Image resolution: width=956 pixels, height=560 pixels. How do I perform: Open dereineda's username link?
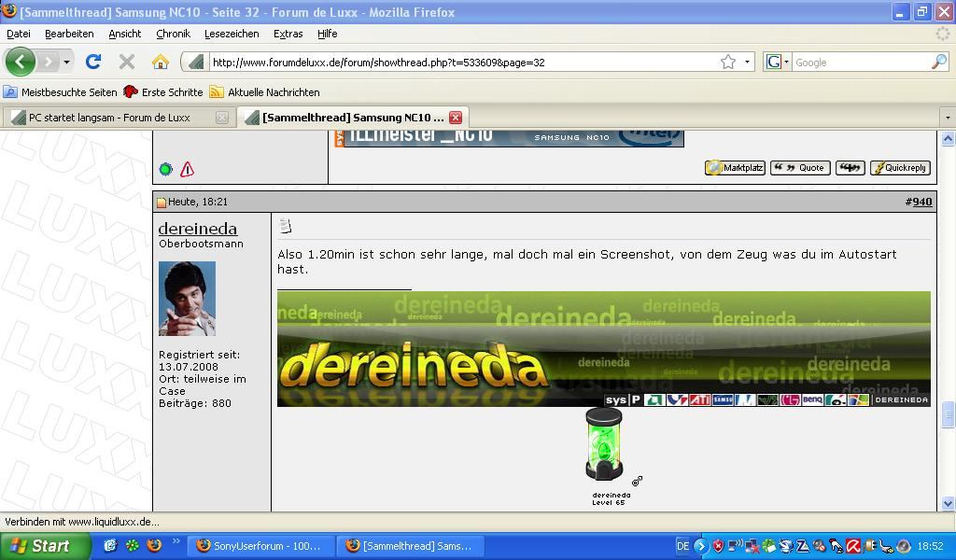[x=198, y=229]
